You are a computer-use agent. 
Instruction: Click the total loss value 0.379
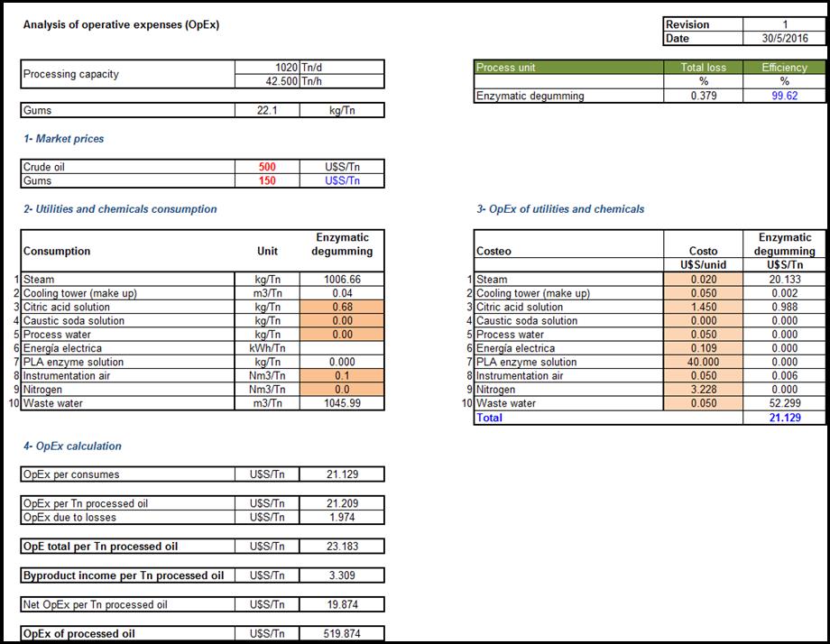[x=703, y=96]
